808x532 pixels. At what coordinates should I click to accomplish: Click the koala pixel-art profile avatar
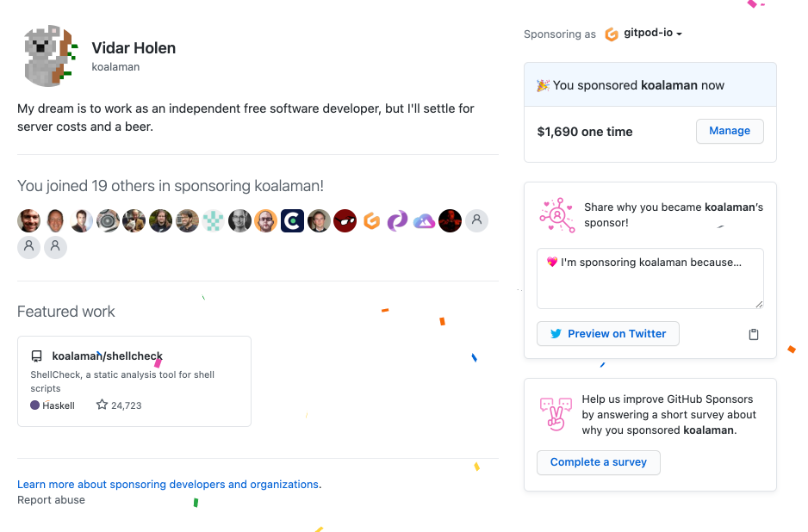[50, 57]
